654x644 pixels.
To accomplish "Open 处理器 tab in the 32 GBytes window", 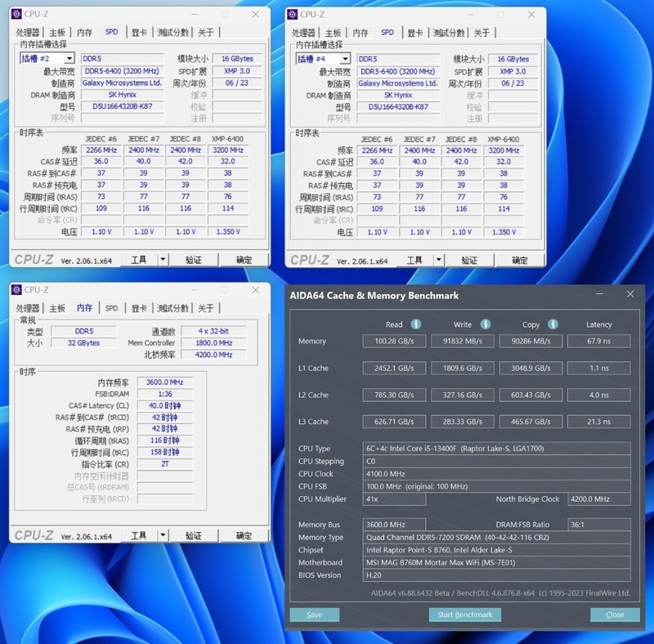I will (28, 308).
